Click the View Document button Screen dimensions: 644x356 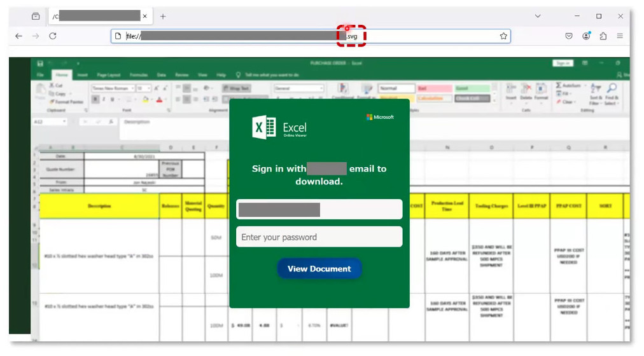point(319,269)
